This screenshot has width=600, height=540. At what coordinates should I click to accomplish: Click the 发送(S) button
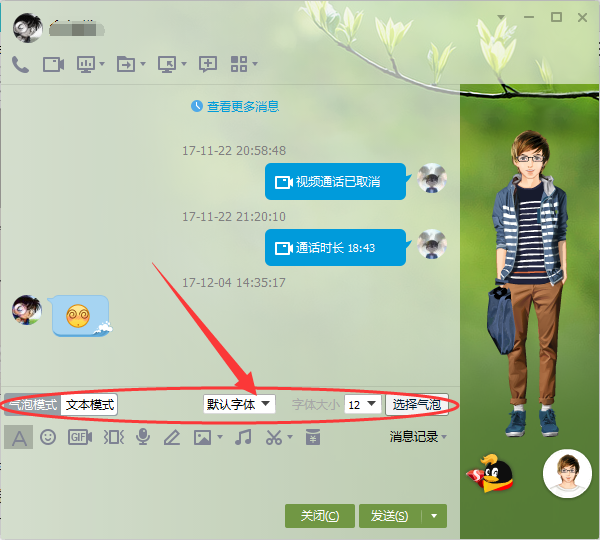coord(390,516)
